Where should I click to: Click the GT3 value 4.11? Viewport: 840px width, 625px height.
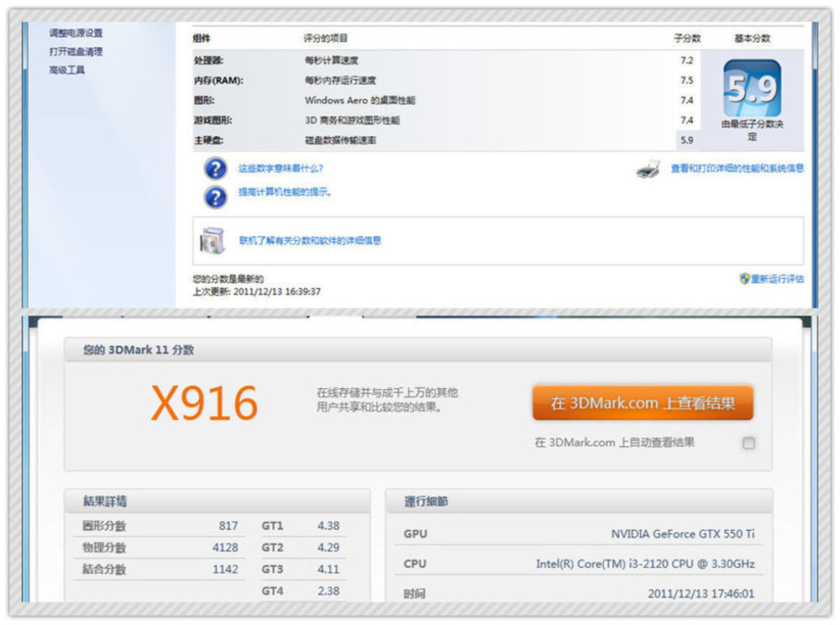click(328, 570)
